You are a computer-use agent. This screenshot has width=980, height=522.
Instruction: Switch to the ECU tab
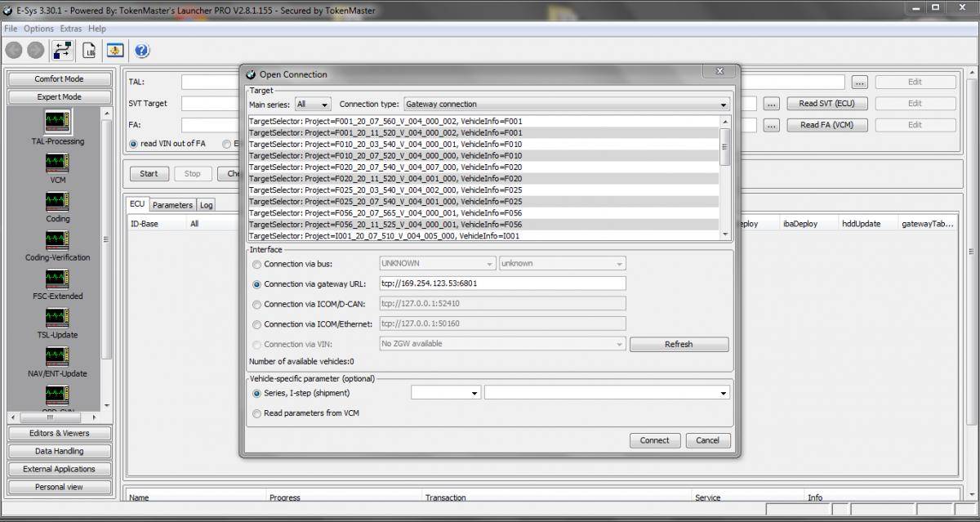click(x=137, y=204)
